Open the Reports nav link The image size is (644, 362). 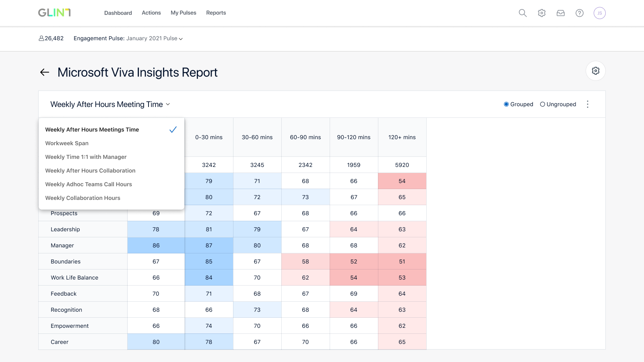(x=216, y=13)
